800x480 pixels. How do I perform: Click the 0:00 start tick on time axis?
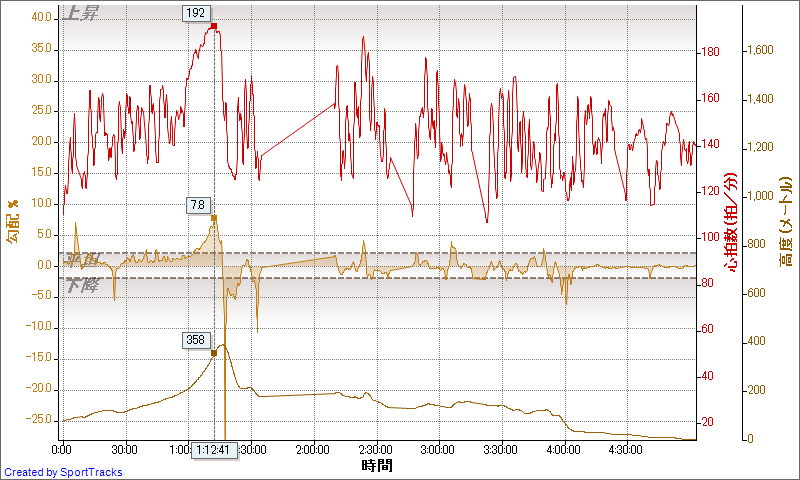pyautogui.click(x=63, y=449)
